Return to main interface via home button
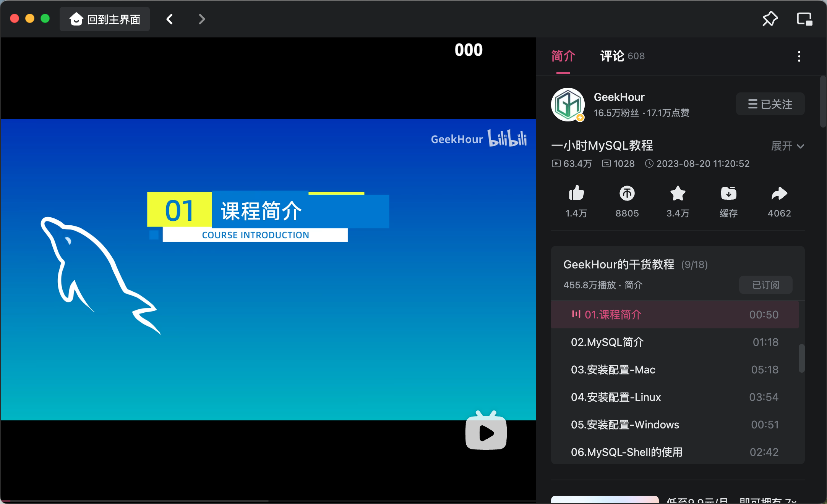The image size is (827, 504). (x=105, y=19)
